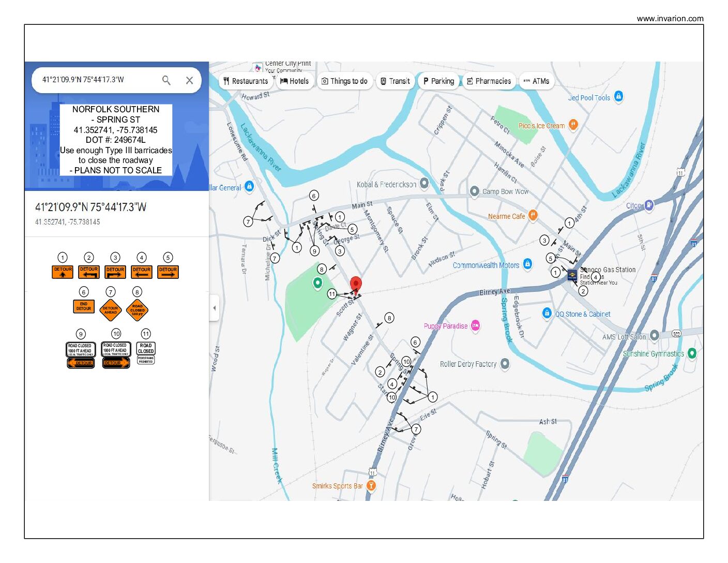This screenshot has width=728, height=563.
Task: Select the Hotels filter chip
Action: click(x=294, y=81)
